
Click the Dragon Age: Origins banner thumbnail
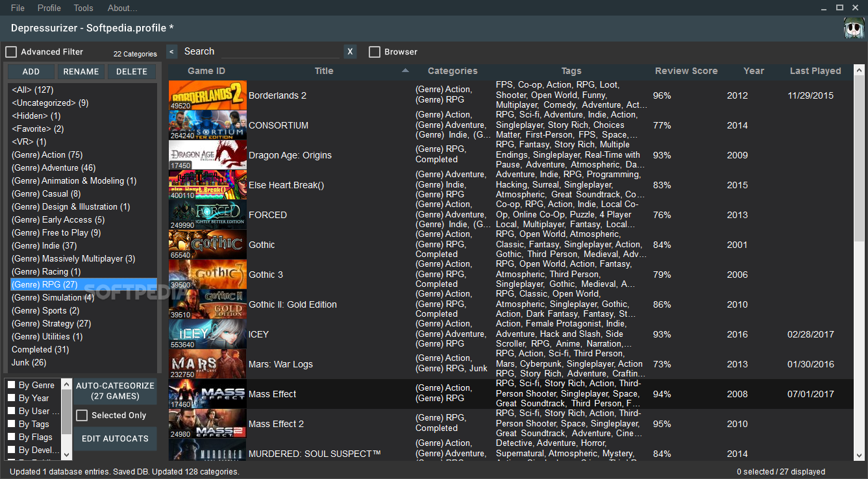pyautogui.click(x=208, y=155)
